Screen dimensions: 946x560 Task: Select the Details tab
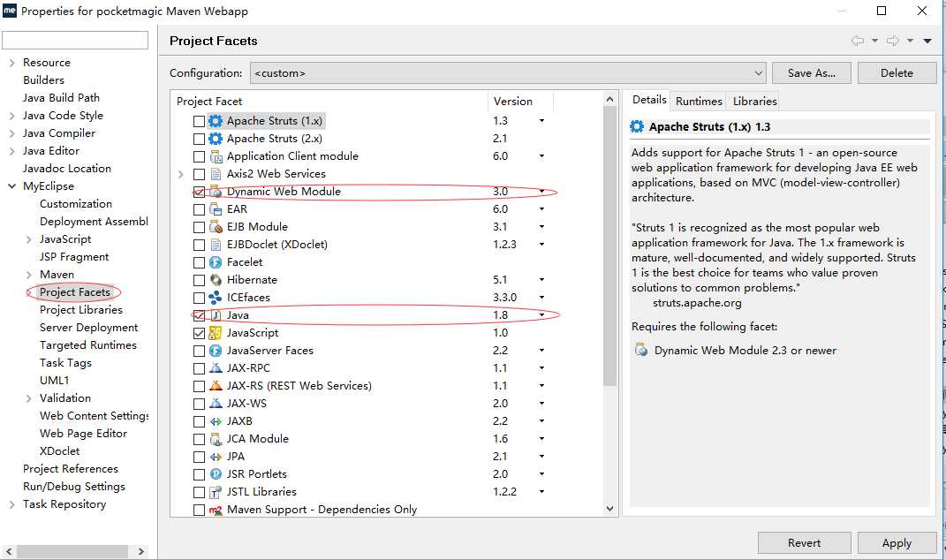[649, 100]
